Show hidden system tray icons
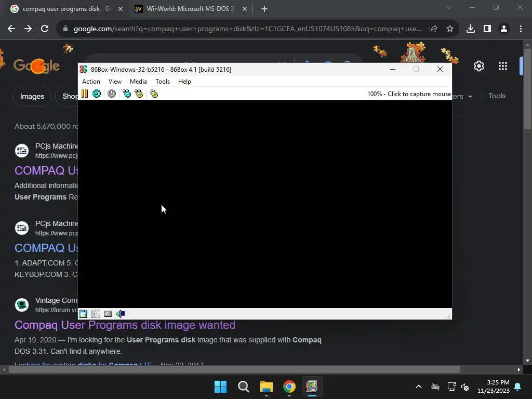The image size is (532, 399). point(419,387)
